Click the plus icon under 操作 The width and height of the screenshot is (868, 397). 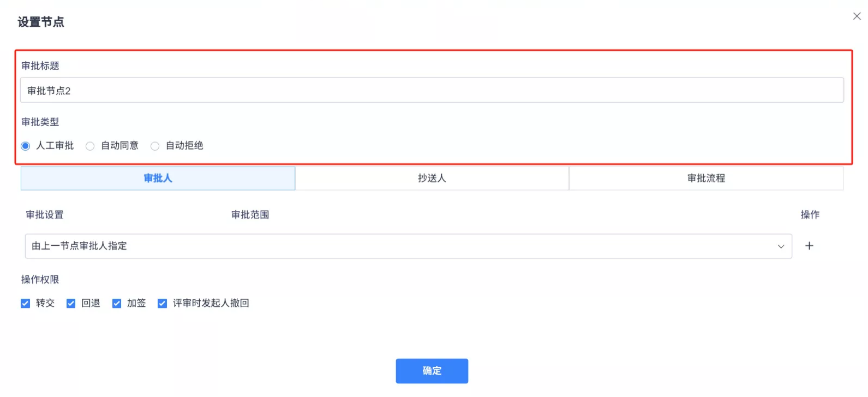tap(809, 246)
